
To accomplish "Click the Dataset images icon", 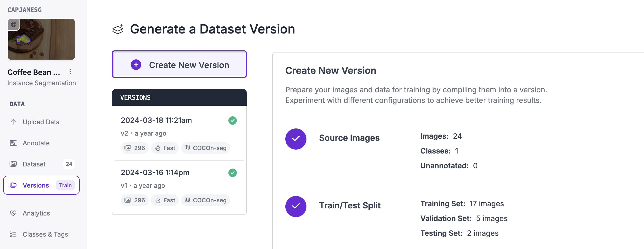I will [13, 164].
